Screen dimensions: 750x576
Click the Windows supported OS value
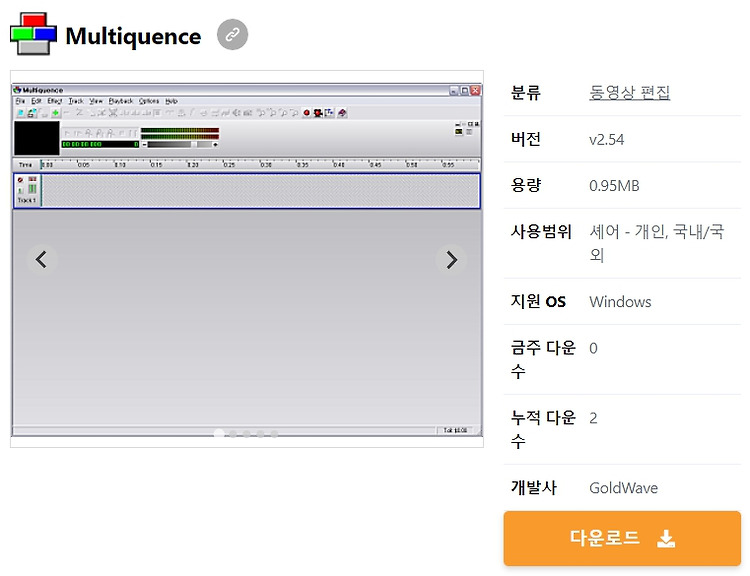(x=620, y=302)
